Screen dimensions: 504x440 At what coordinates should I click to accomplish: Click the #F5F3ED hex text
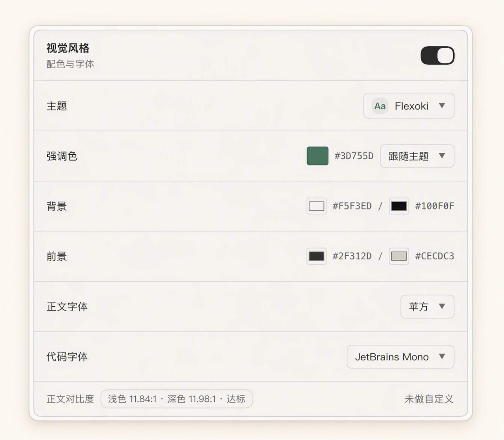click(x=352, y=206)
